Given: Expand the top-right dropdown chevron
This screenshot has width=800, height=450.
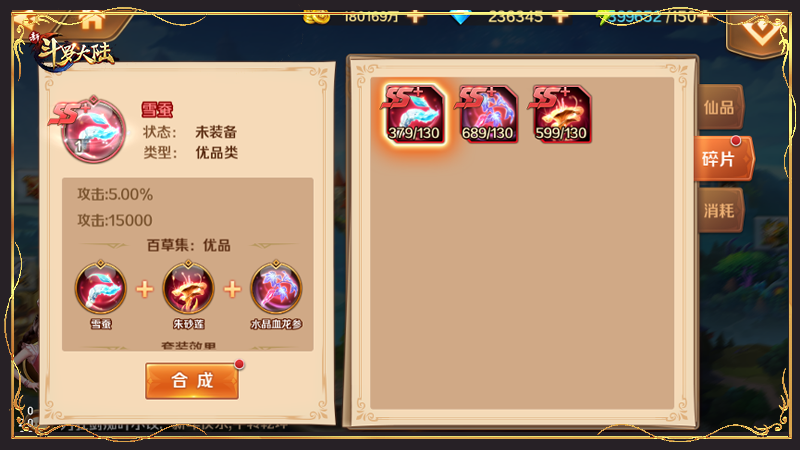Looking at the screenshot, I should tap(760, 33).
